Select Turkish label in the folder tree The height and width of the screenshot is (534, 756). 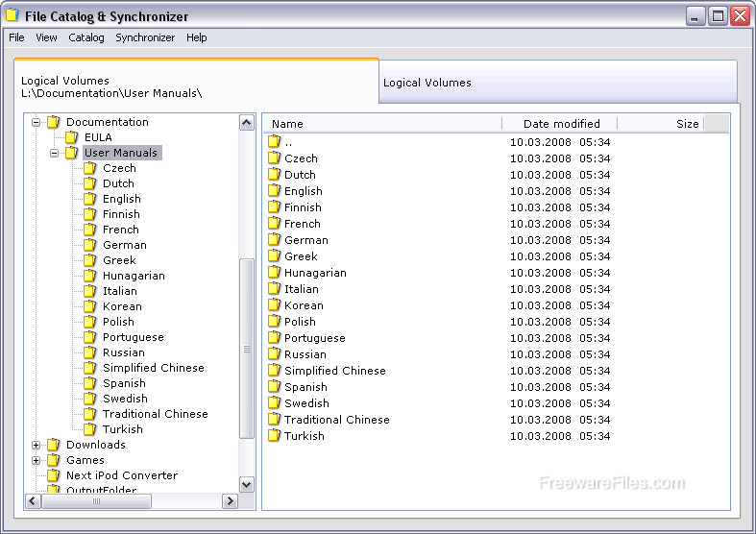point(123,429)
